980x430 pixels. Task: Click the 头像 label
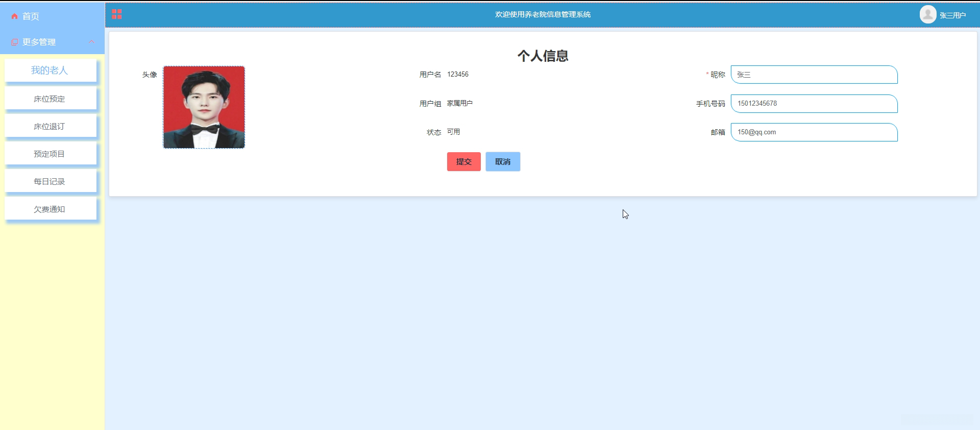click(150, 75)
